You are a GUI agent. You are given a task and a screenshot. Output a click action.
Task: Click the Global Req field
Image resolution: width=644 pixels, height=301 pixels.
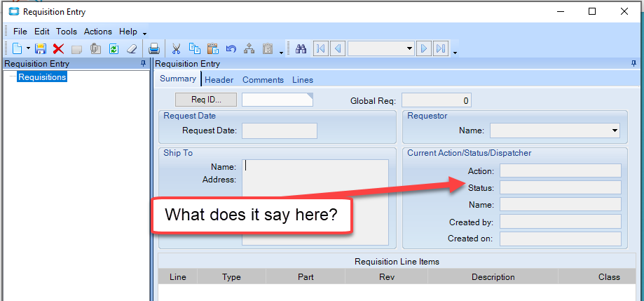click(436, 100)
